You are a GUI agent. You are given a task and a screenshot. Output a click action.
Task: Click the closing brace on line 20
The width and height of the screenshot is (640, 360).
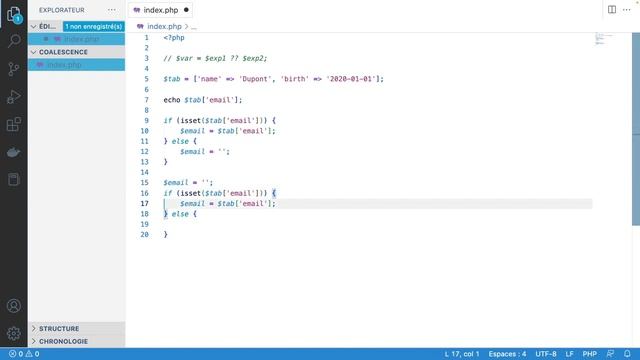pos(166,234)
